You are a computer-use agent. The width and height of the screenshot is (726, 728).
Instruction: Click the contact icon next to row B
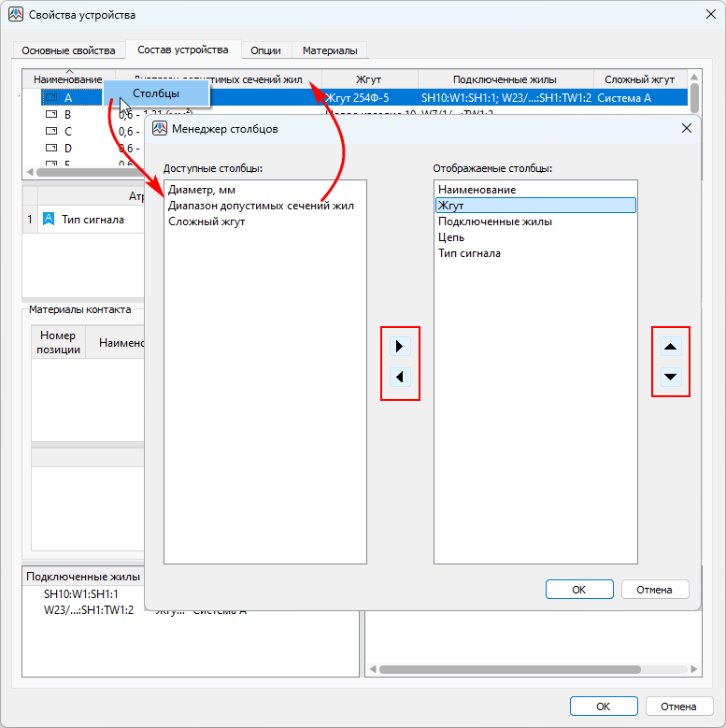tap(51, 115)
